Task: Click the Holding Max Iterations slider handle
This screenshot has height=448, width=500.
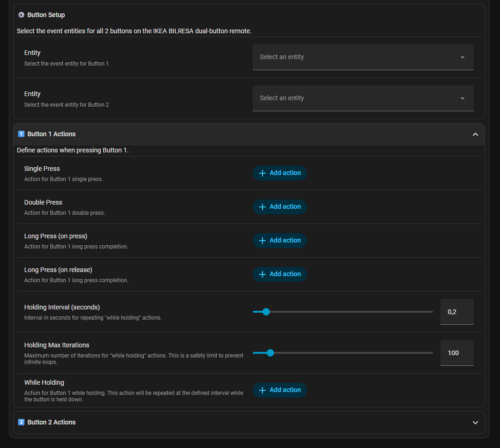Action: coord(270,353)
